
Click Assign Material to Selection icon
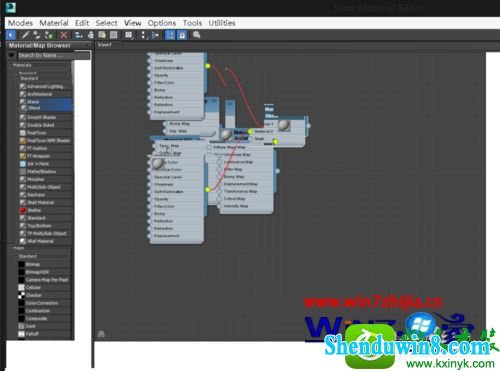[49, 35]
